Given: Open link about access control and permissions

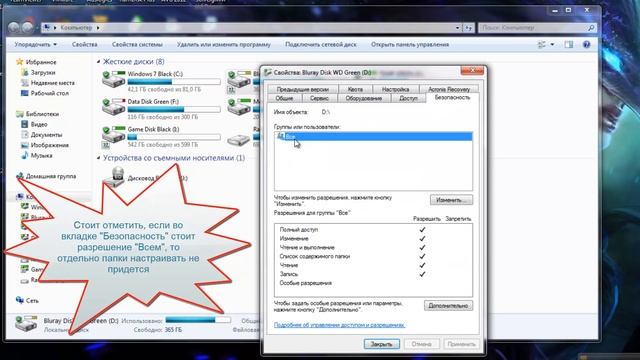Looking at the screenshot, I should (x=339, y=325).
